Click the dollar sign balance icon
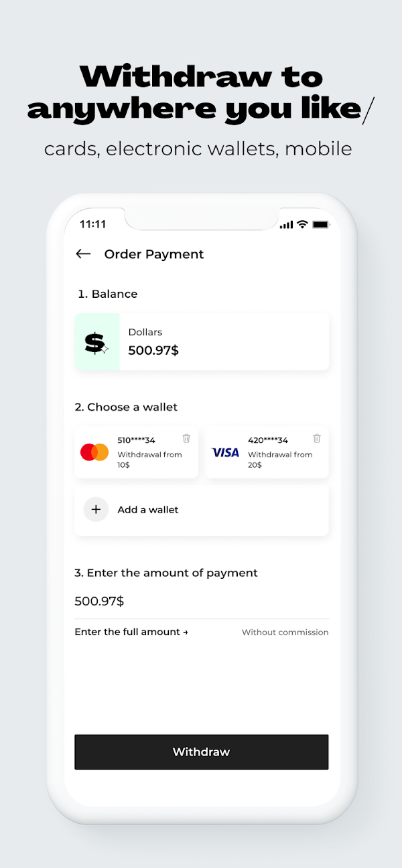Image resolution: width=402 pixels, height=868 pixels. pyautogui.click(x=96, y=342)
